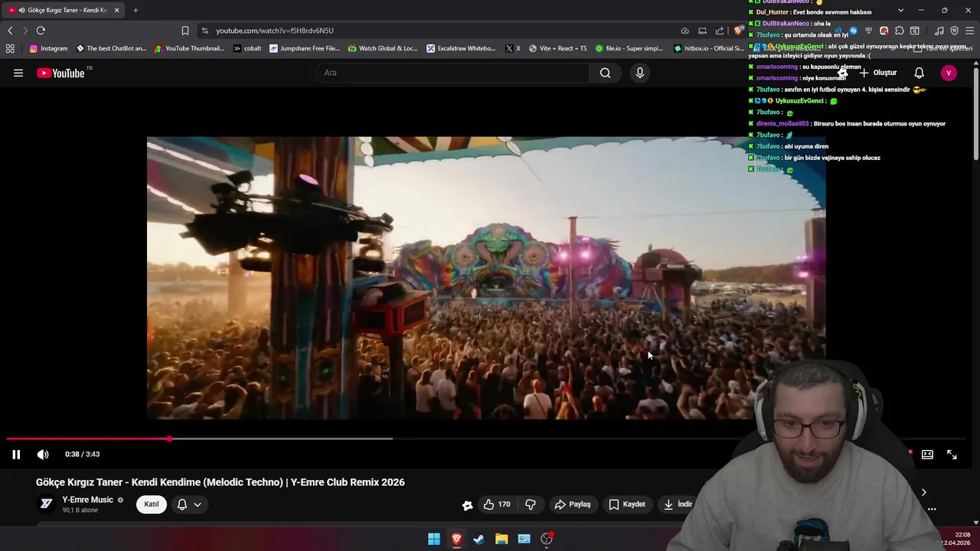Image resolution: width=980 pixels, height=551 pixels.
Task: Open the music note playlist icon
Action: click(x=939, y=31)
